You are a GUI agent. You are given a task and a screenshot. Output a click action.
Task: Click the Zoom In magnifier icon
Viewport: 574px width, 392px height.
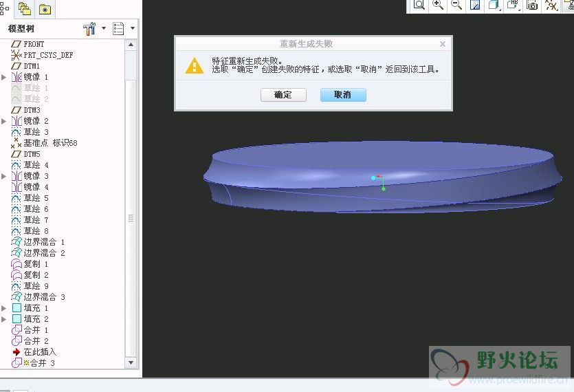click(x=438, y=5)
